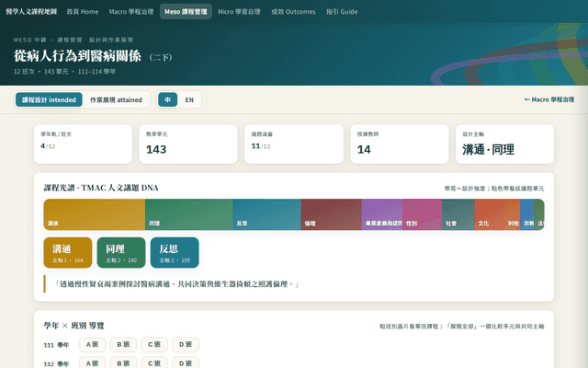Select C班 for 112 學年
This screenshot has height=368, width=588.
[x=154, y=363]
